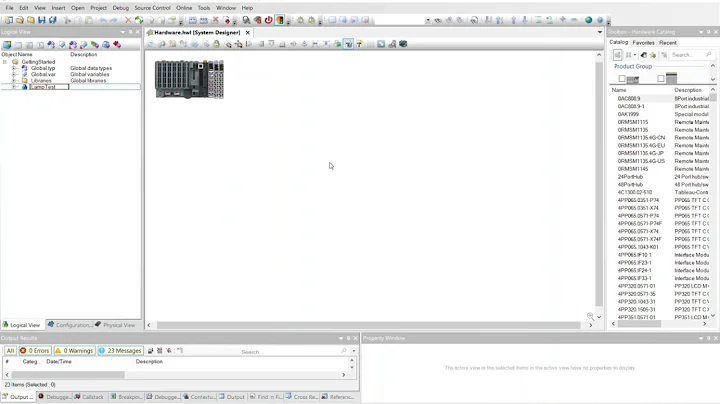Viewport: 720px width, 404px height.
Task: Open the empty combo box dropdown in main toolbar
Action: [x=428, y=20]
